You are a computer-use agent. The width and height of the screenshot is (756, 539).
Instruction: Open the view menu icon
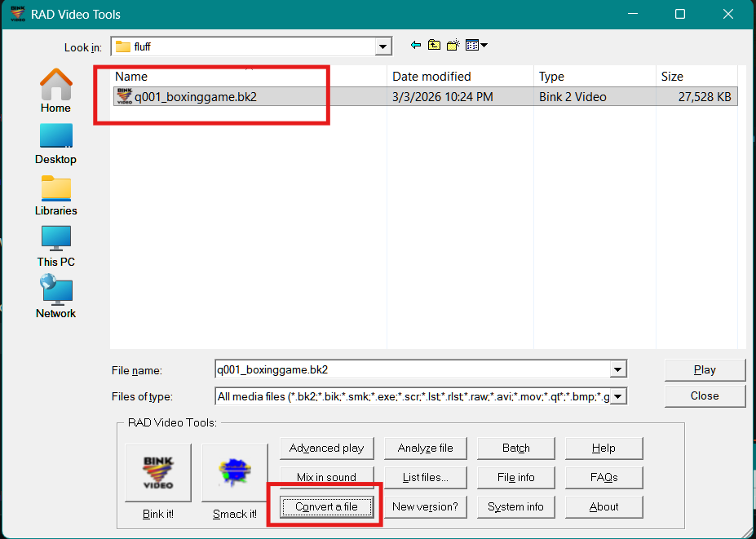tap(476, 46)
